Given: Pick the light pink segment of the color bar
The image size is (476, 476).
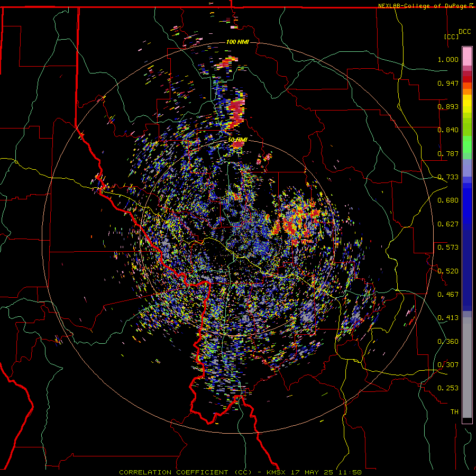Looking at the screenshot, I should tap(467, 57).
